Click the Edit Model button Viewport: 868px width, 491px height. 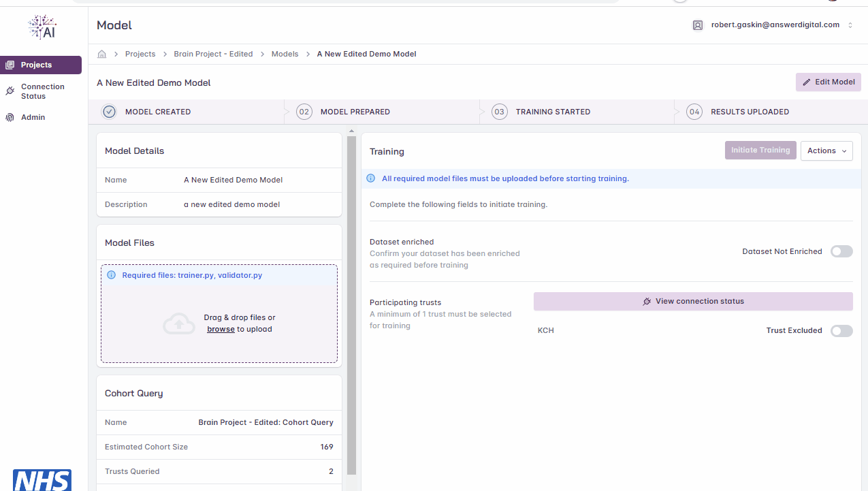coord(829,82)
